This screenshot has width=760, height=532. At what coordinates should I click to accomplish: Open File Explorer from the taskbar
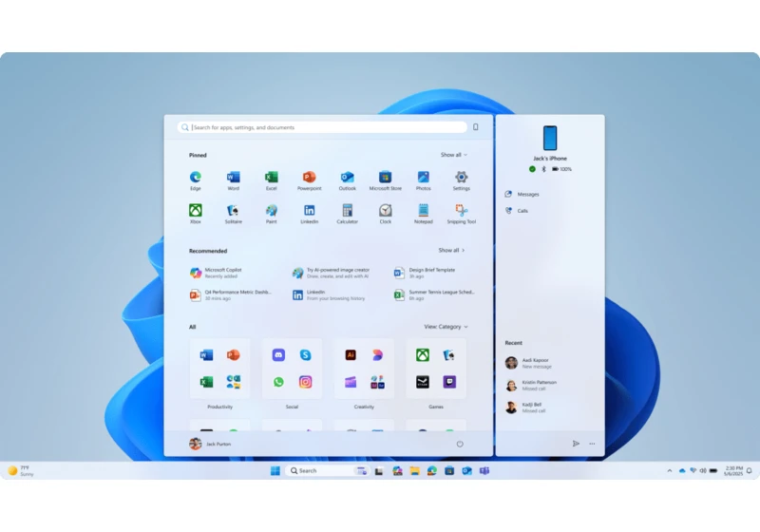[414, 471]
